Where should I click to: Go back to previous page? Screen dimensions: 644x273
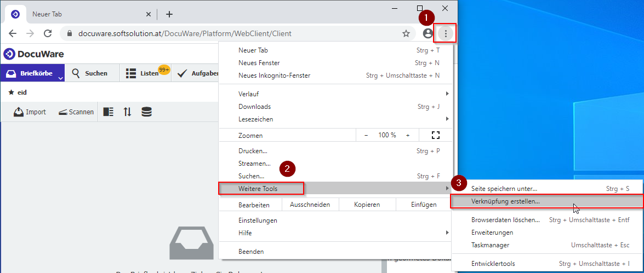pyautogui.click(x=13, y=33)
